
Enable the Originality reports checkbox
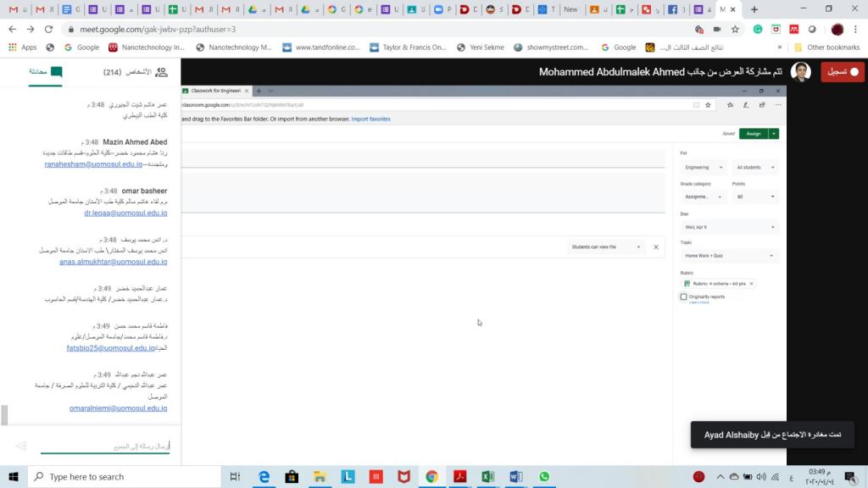[x=683, y=297]
